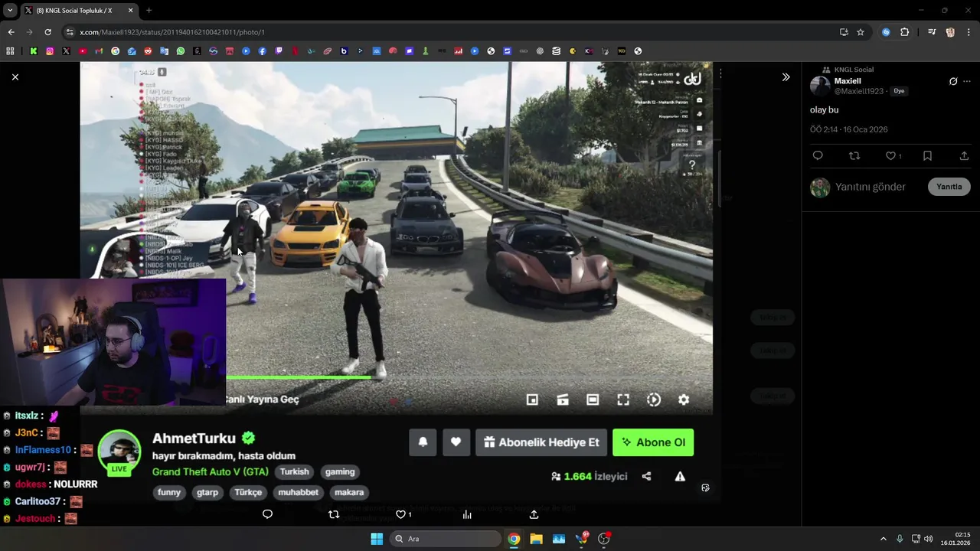This screenshot has width=980, height=551.
Task: Click the Grok icon beside Maxiell's name
Action: click(x=953, y=81)
